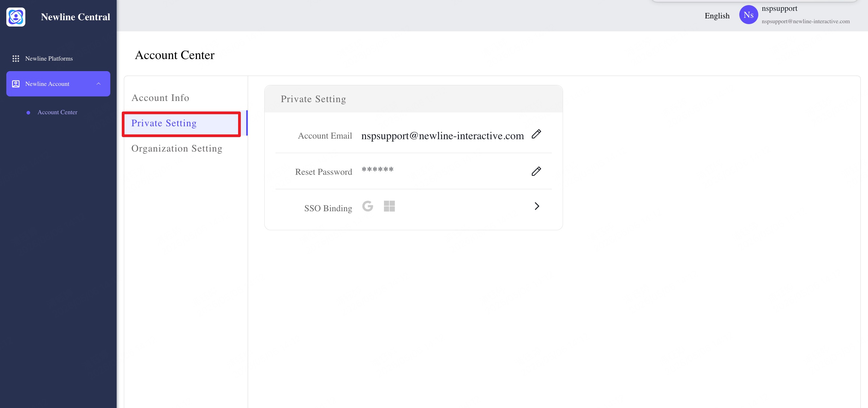Click the Reset Password label
This screenshot has width=868, height=408.
coord(323,172)
